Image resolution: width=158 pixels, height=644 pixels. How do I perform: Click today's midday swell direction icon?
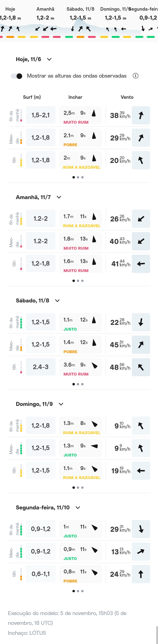[94, 135]
